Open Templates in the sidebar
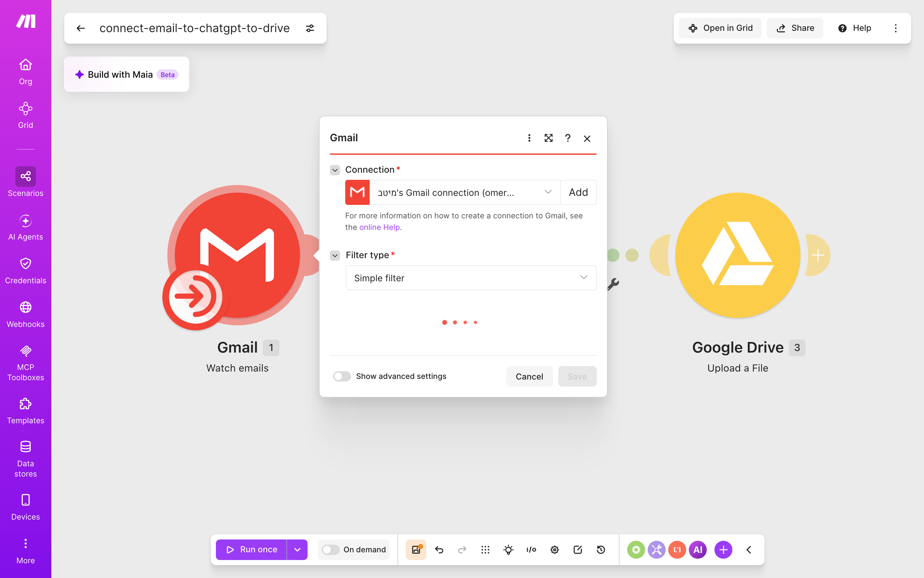This screenshot has width=924, height=578. pos(26,411)
